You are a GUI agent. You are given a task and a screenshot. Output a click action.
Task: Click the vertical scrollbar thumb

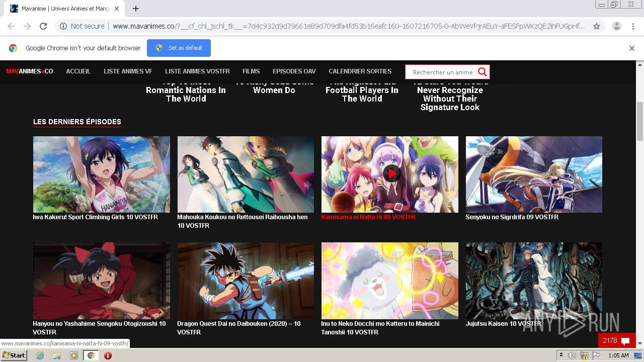tap(640, 121)
